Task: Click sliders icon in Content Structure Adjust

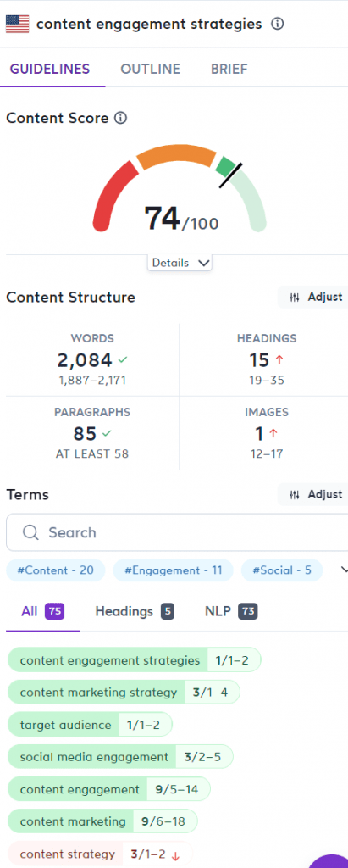Action: pos(295,298)
